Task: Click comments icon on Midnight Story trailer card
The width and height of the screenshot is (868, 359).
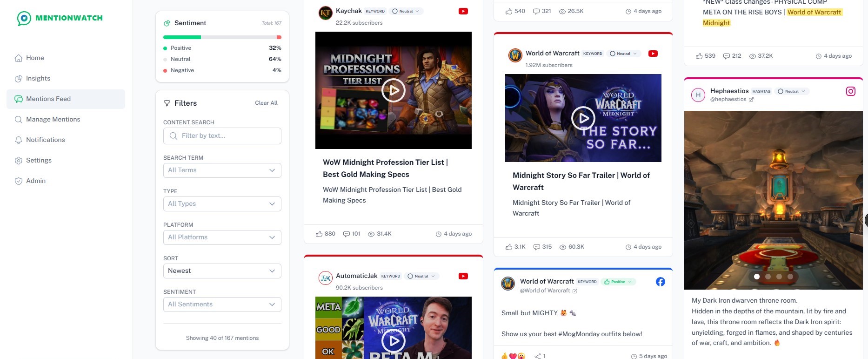Action: click(537, 247)
